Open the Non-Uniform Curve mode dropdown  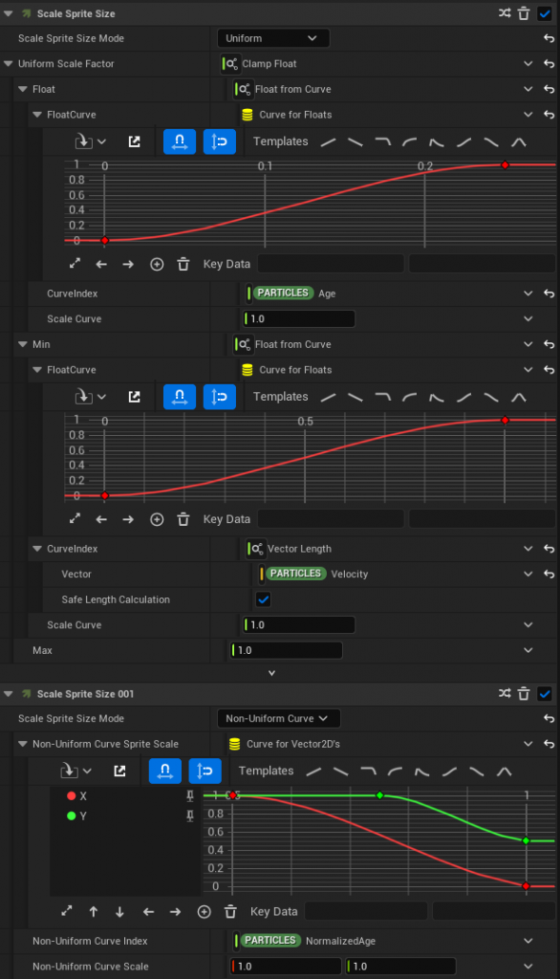click(x=278, y=719)
